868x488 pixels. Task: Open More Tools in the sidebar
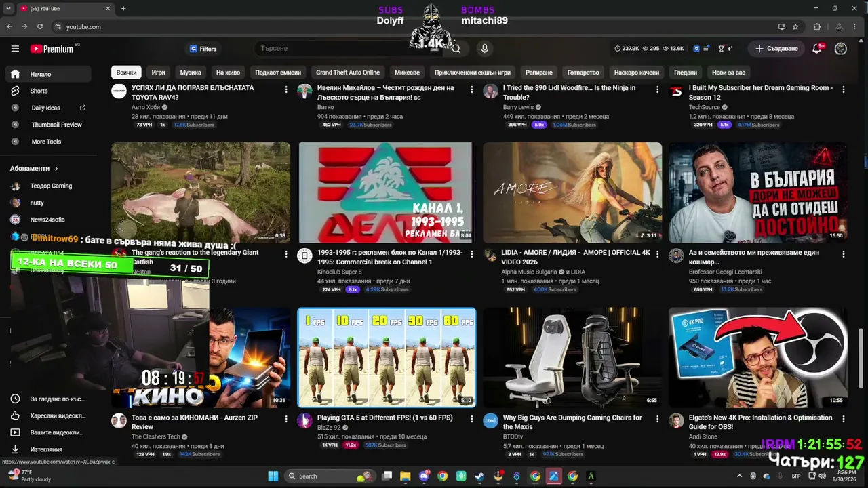49,142
